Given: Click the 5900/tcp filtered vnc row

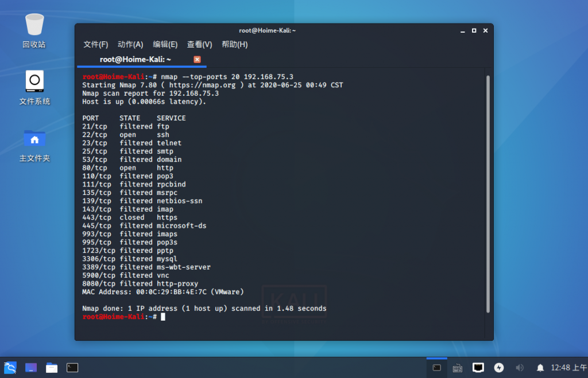Looking at the screenshot, I should (126, 275).
